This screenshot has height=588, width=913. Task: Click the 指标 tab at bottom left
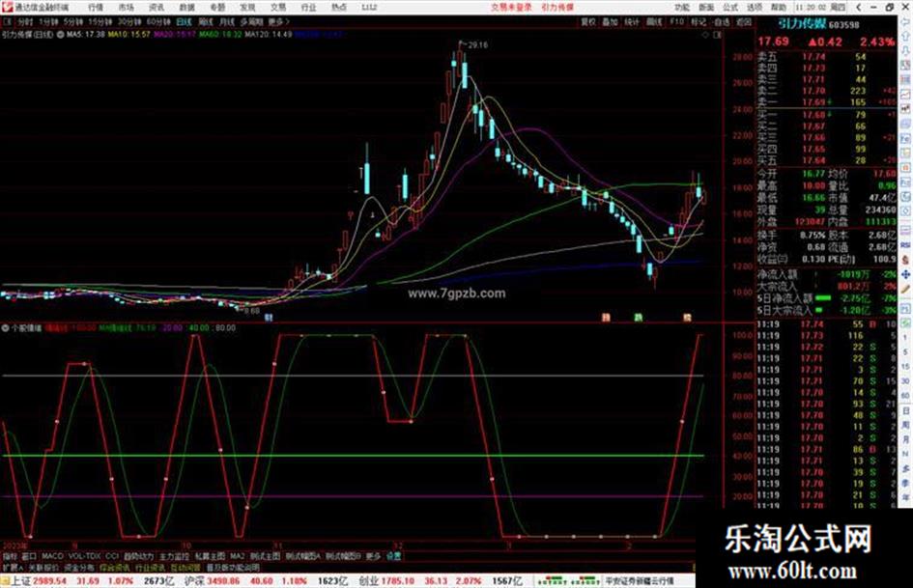(10, 556)
